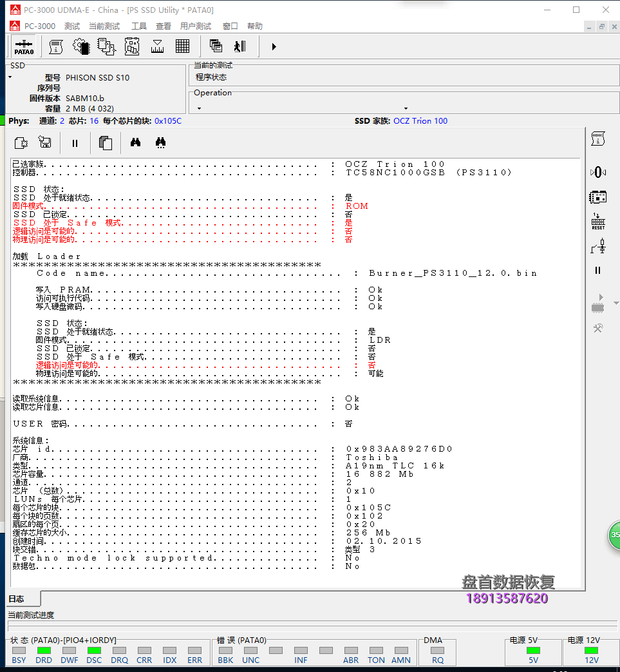This screenshot has width=620, height=672.
Task: Click the adapter board icon in right sidebar
Action: 597,197
